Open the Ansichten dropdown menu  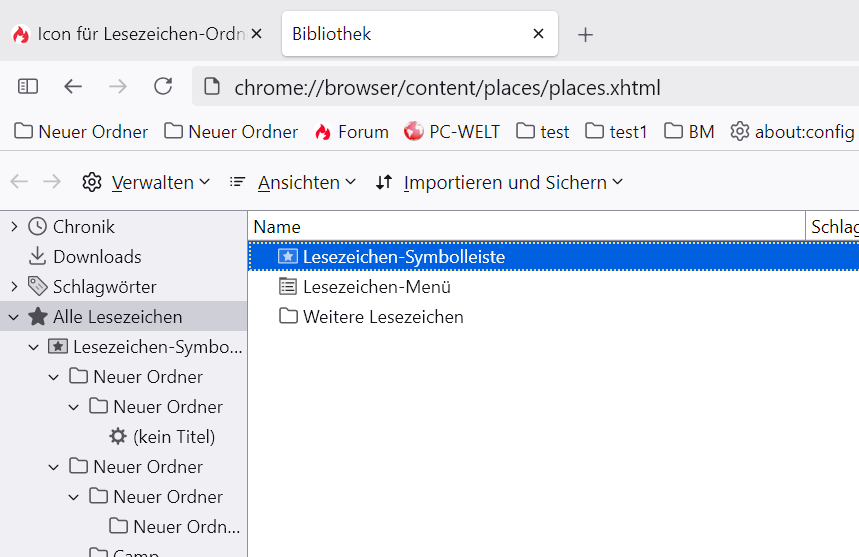(x=293, y=182)
